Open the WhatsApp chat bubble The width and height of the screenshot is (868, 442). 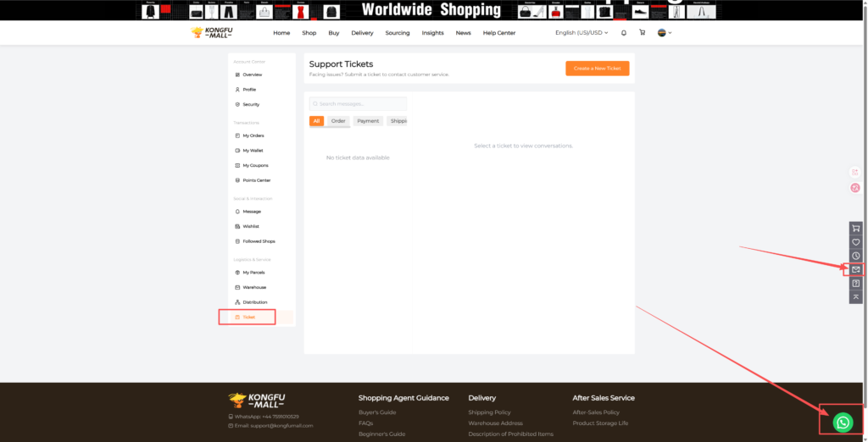[843, 423]
